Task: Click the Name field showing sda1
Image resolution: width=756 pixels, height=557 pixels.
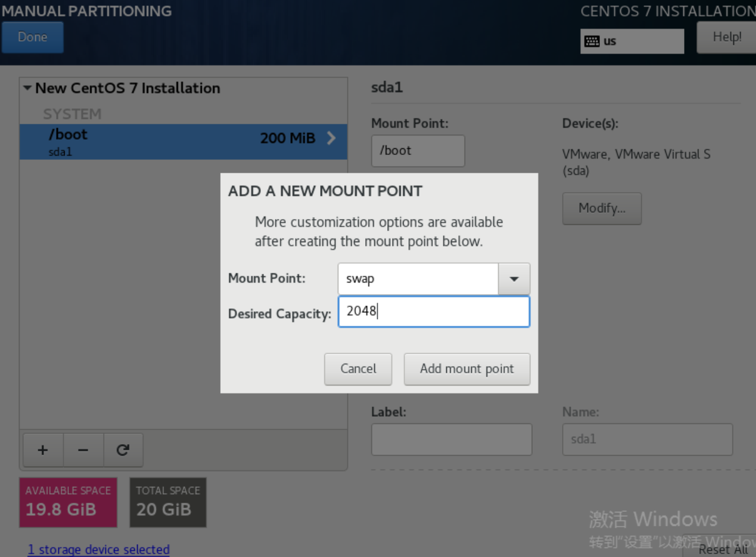Action: 647,439
